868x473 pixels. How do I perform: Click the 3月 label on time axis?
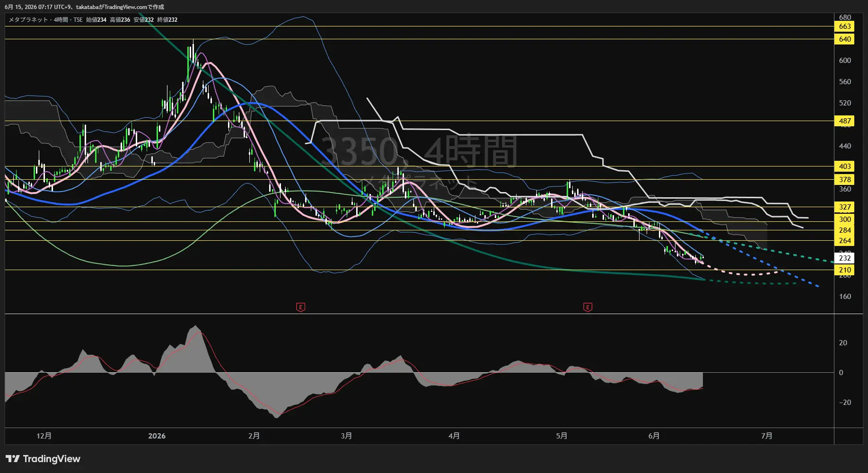(x=346, y=436)
